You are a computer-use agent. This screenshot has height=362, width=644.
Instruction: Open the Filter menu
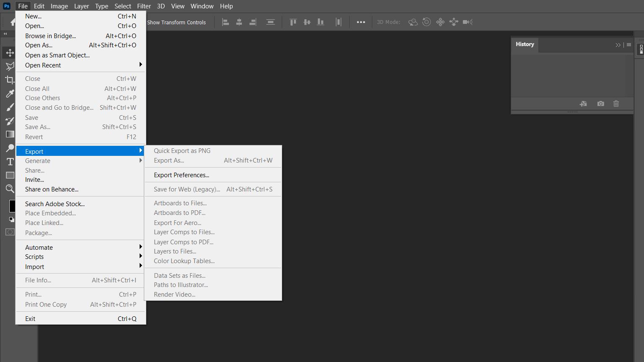[144, 6]
